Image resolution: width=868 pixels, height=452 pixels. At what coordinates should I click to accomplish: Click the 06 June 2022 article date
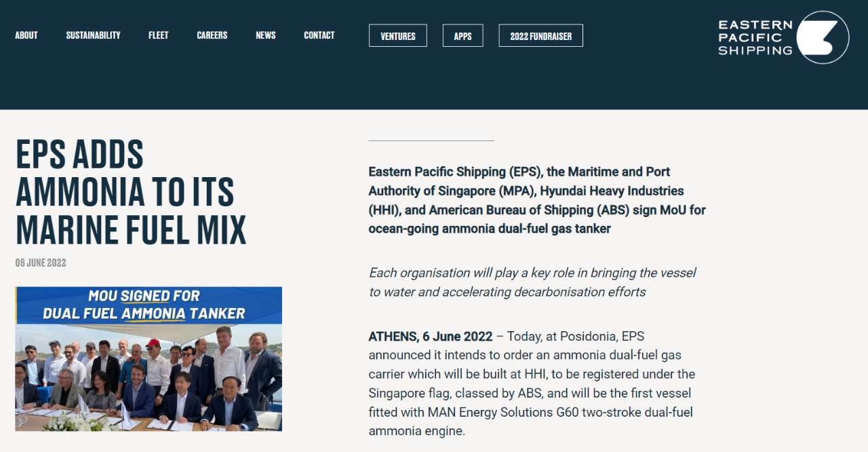[x=41, y=263]
